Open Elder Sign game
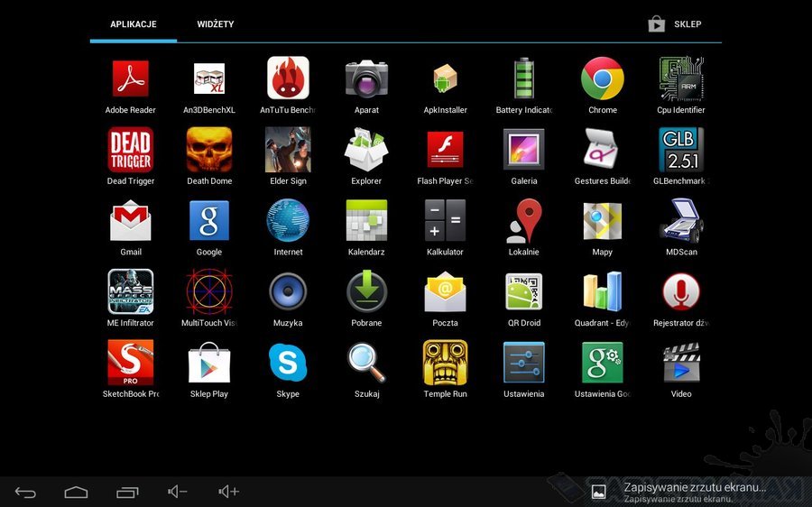The width and height of the screenshot is (812, 507). [x=288, y=150]
